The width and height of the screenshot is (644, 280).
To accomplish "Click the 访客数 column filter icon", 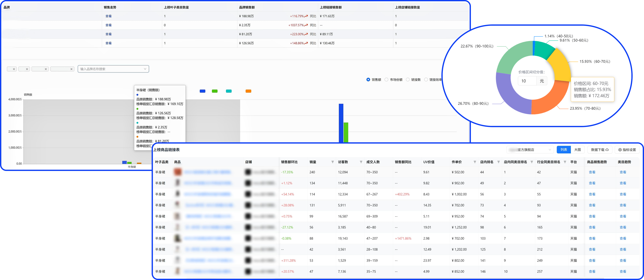I will pyautogui.click(x=361, y=162).
